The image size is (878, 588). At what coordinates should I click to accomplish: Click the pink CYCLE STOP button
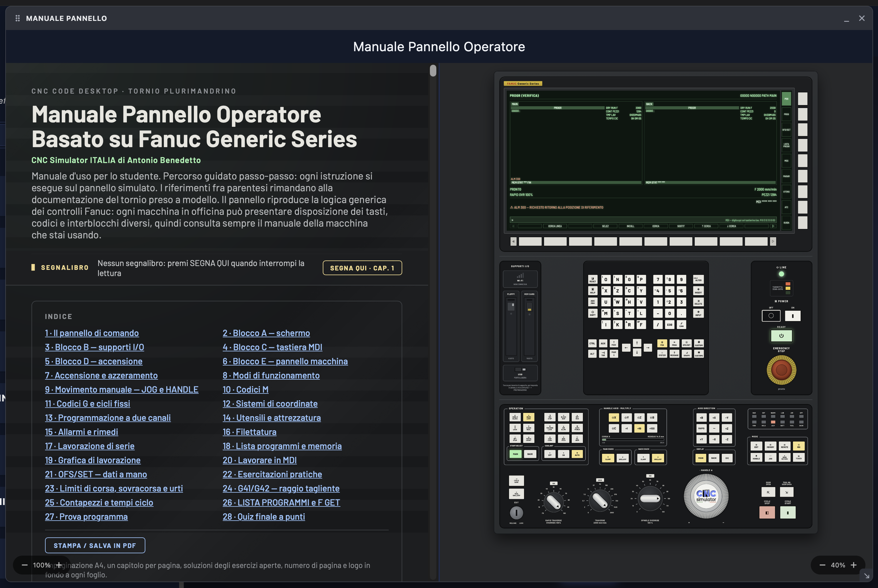[767, 512]
